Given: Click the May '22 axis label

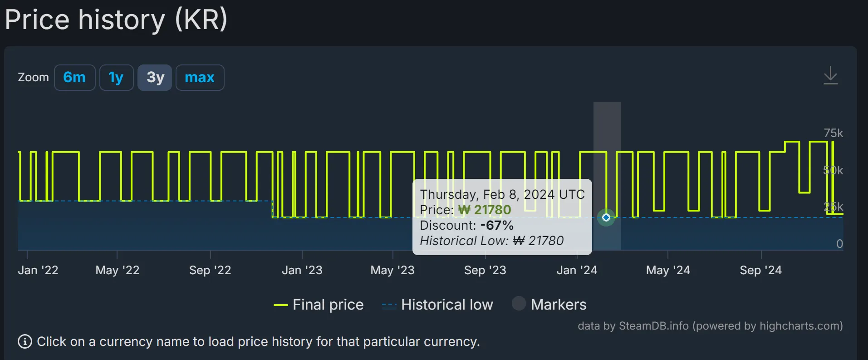Looking at the screenshot, I should pyautogui.click(x=117, y=271).
